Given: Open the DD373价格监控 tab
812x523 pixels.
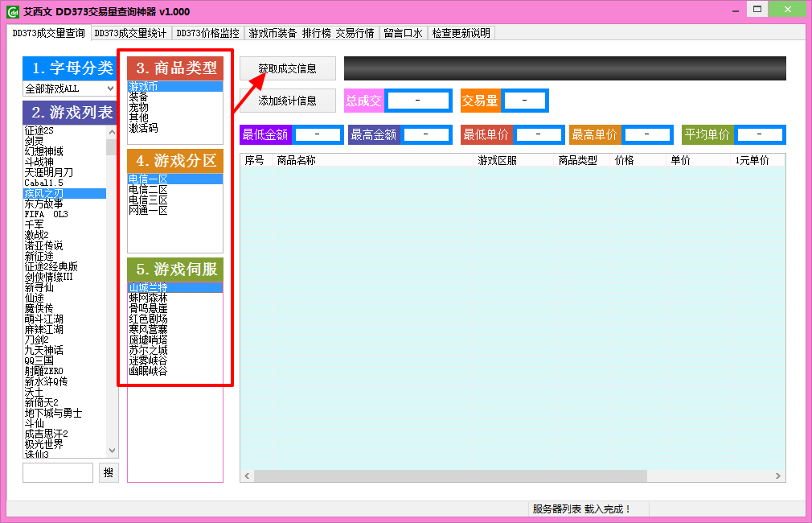Looking at the screenshot, I should coord(207,33).
